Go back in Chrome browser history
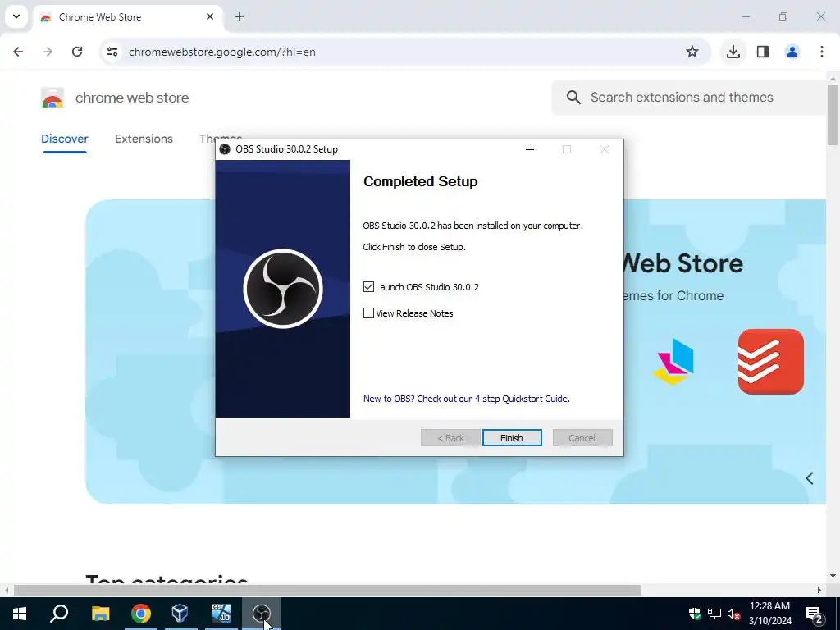The width and height of the screenshot is (840, 630). point(18,52)
